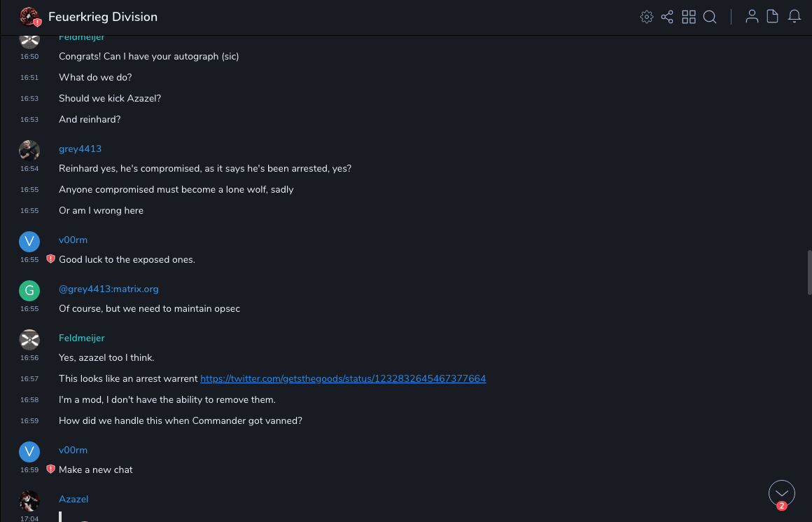The image size is (812, 522).
Task: Open the twitter.com/getsthegoods status link
Action: (343, 378)
